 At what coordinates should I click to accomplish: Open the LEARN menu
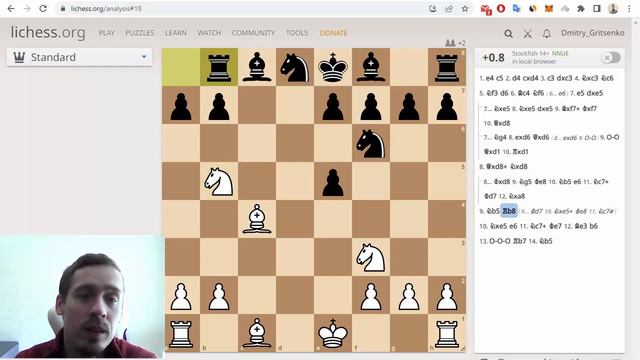tap(176, 33)
